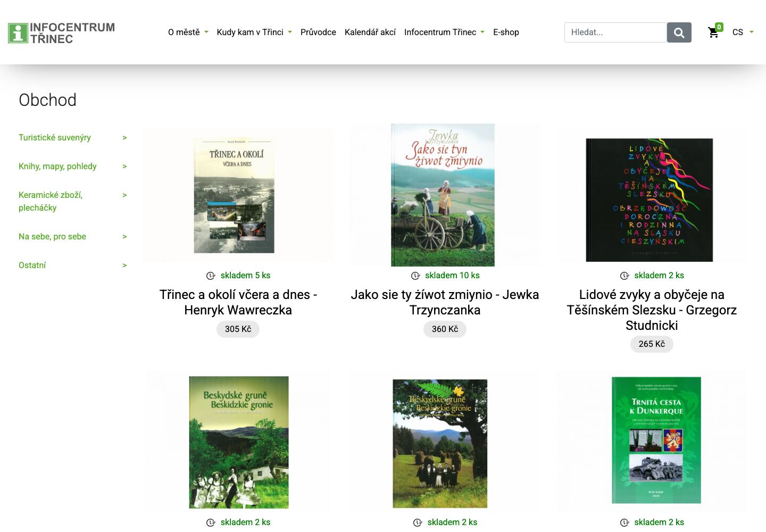Open 'Ostatní' category link
This screenshot has height=532, width=766.
pyautogui.click(x=32, y=265)
